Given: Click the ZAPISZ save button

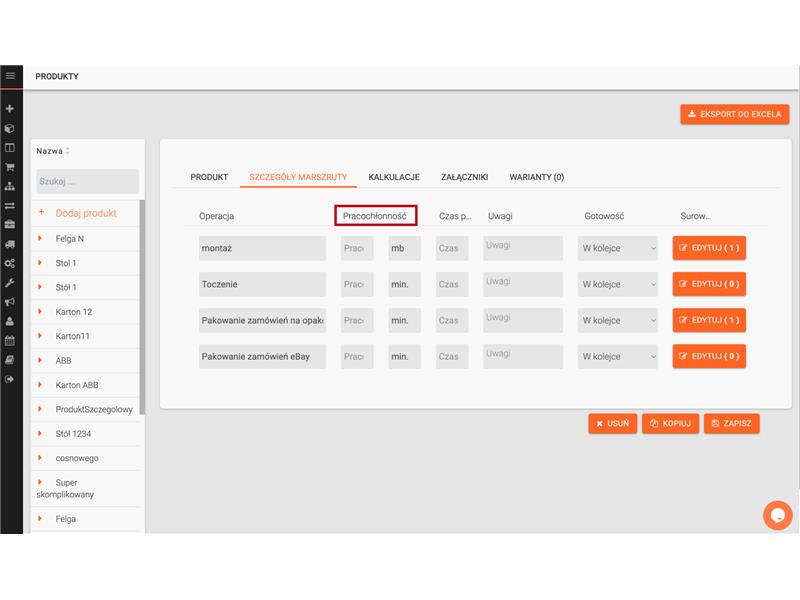Looking at the screenshot, I should click(731, 423).
